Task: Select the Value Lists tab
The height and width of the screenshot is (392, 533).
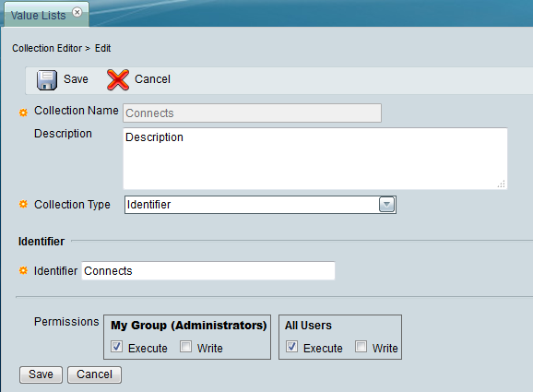Action: click(38, 16)
